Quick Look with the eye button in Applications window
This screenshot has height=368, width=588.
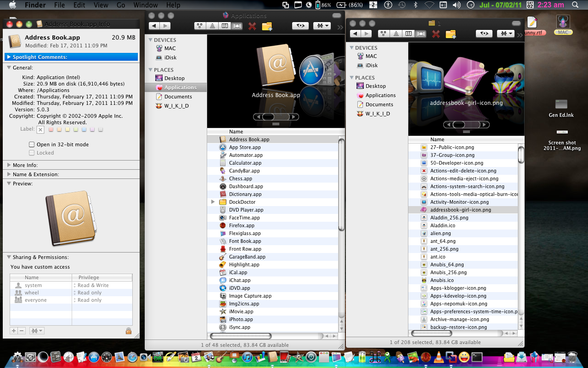coord(300,26)
